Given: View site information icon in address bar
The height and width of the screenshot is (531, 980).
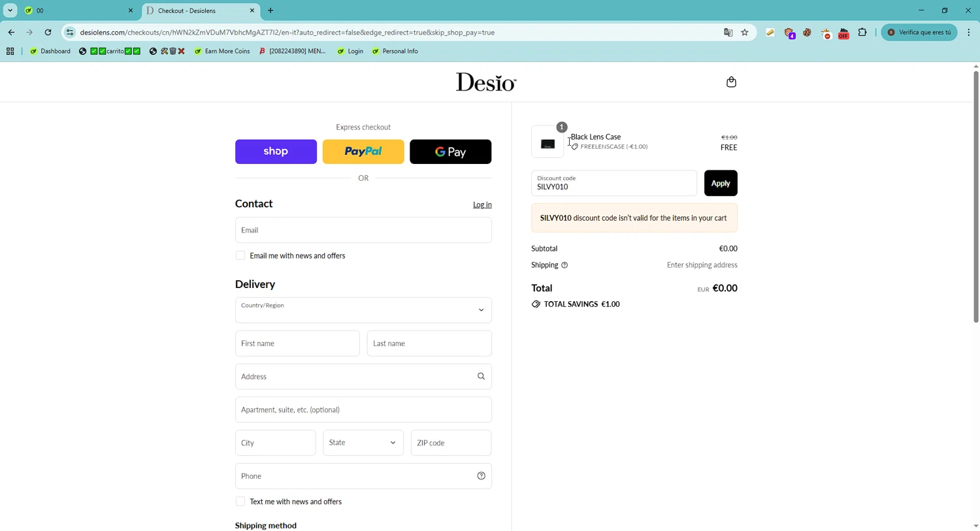Looking at the screenshot, I should point(70,32).
